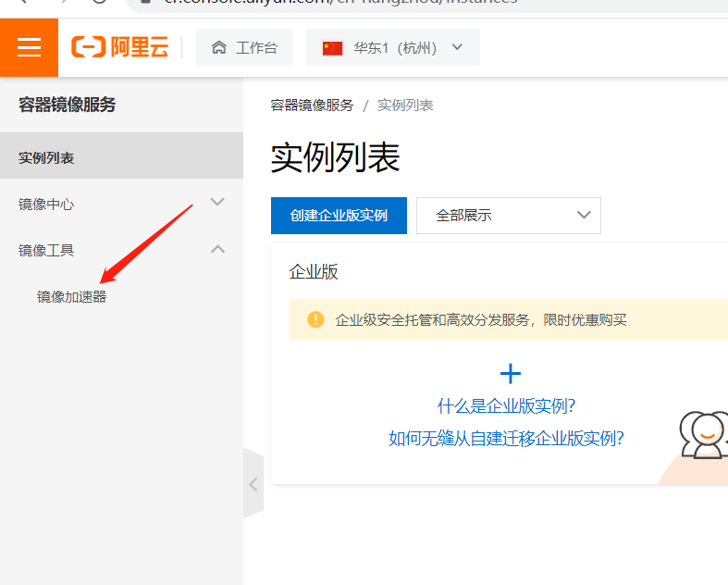
Task: Click the 容器镜像服务 breadcrumb link
Action: [312, 106]
